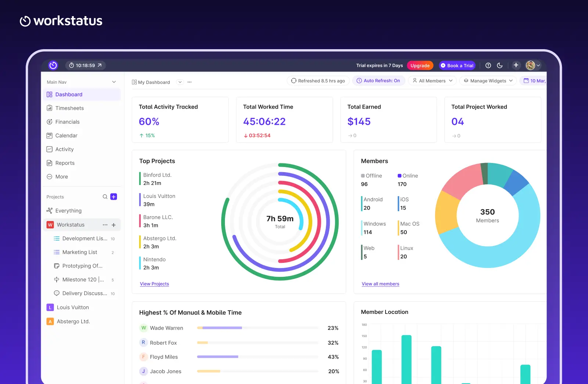588x384 pixels.
Task: Open Dashboard in the sidebar
Action: (82, 94)
